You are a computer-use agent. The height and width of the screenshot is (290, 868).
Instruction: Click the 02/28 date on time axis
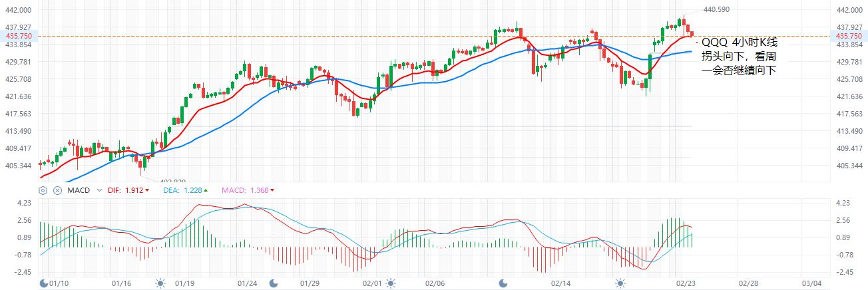pos(747,283)
